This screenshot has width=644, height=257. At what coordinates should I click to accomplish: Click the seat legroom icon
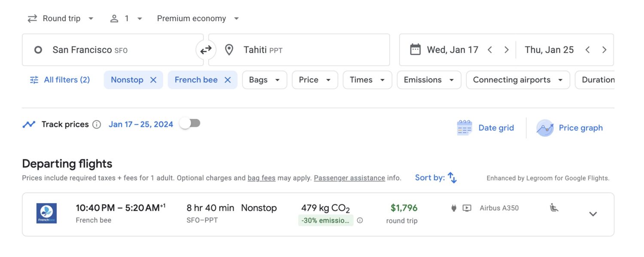554,208
